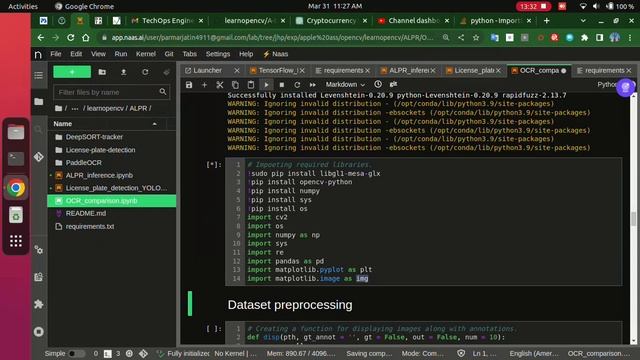
Task: Switch to the TensorFlow notebook tab
Action: [278, 71]
